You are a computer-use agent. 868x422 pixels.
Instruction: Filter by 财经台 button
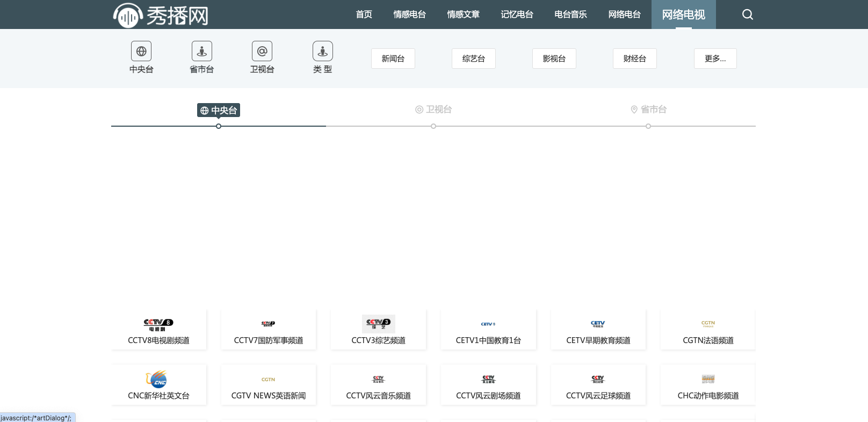[x=635, y=59]
